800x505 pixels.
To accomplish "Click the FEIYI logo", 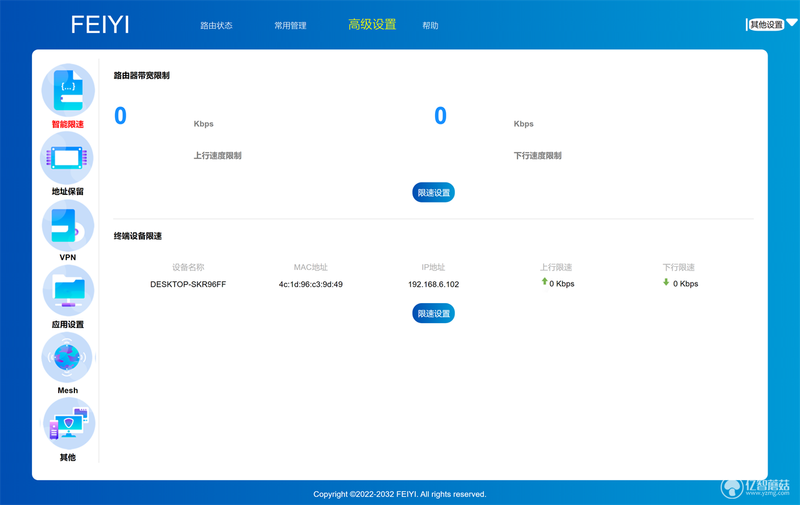I will pos(100,24).
